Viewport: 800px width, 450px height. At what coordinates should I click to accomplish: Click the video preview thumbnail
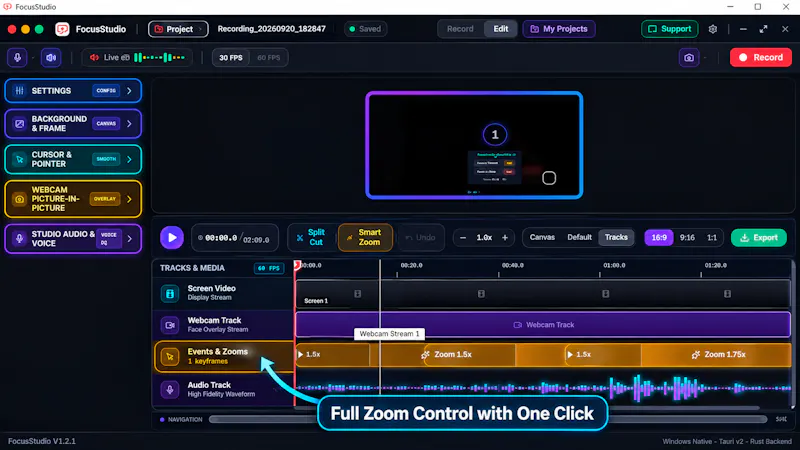474,145
